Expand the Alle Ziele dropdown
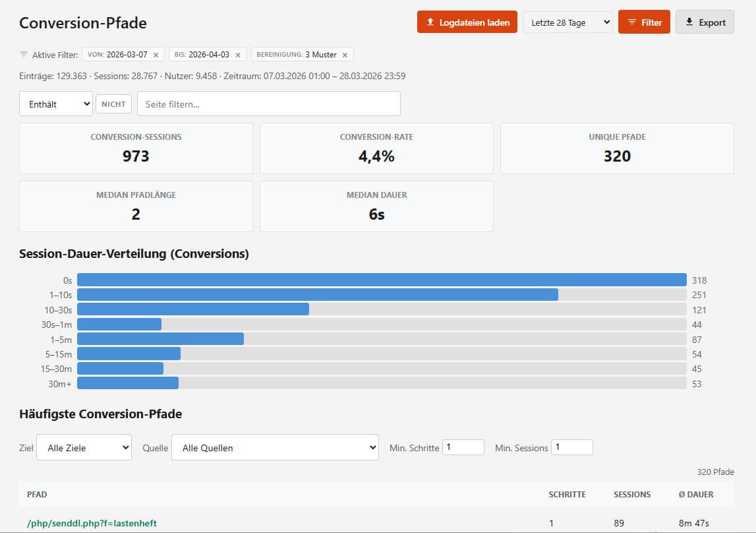 [x=84, y=447]
